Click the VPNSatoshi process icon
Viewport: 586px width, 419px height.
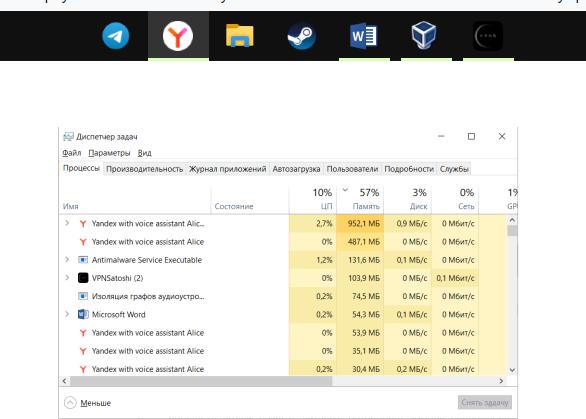pos(83,278)
